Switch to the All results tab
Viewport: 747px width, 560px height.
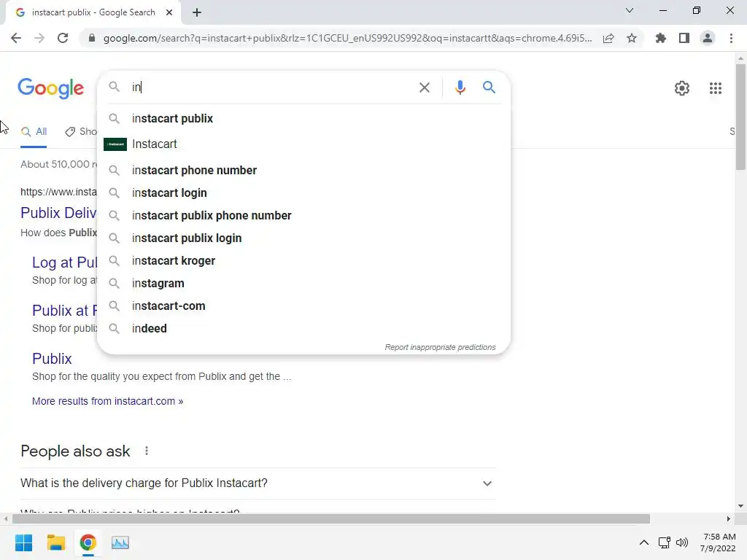pos(34,132)
